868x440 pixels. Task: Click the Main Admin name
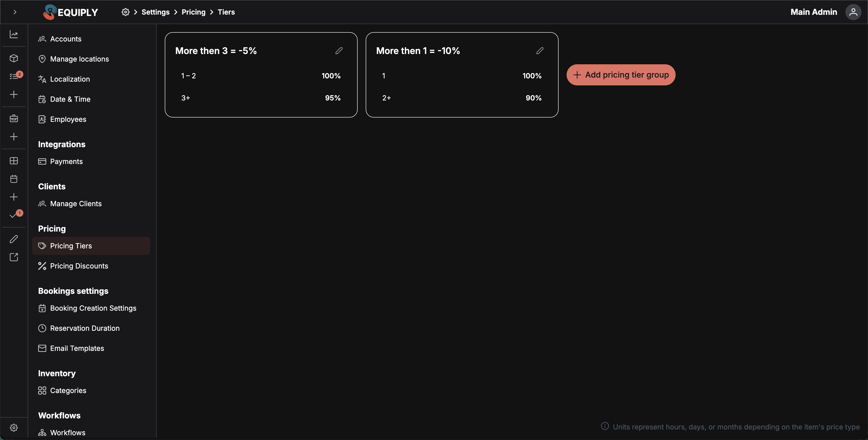coord(814,12)
